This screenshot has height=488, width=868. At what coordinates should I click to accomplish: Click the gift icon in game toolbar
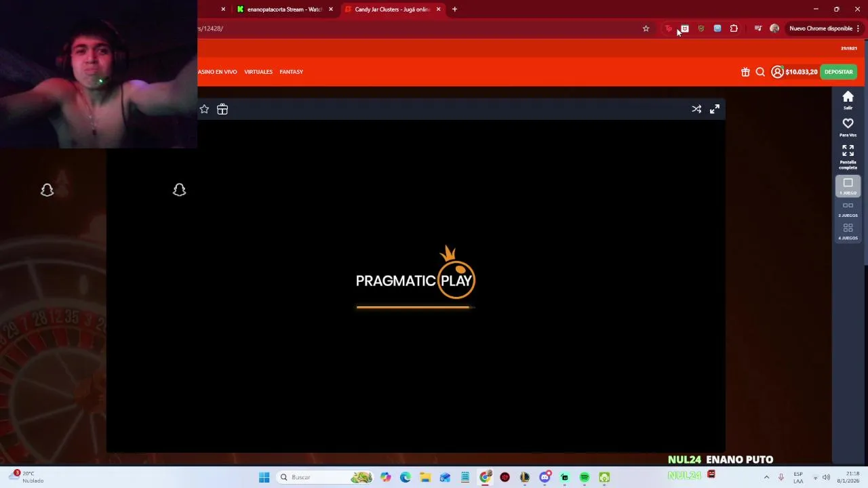point(222,109)
